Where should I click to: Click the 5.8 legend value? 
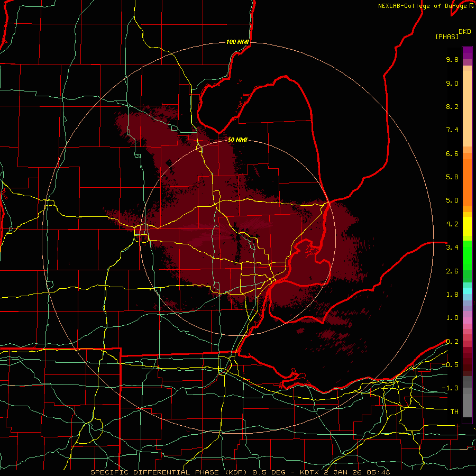[x=452, y=177]
